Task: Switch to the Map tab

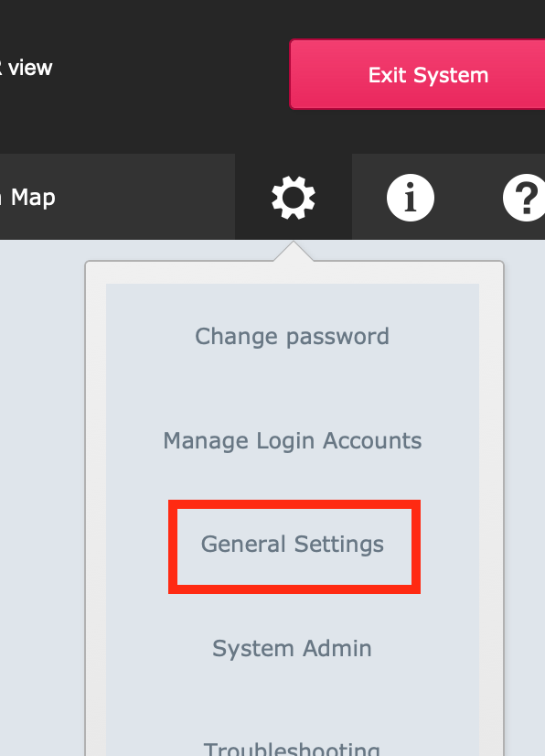Action: pyautogui.click(x=29, y=197)
